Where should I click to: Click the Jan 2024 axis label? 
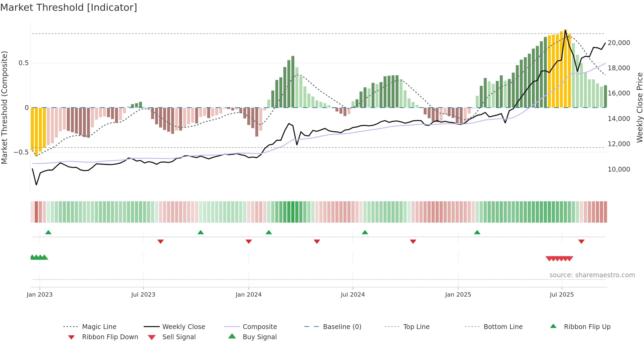(x=249, y=295)
